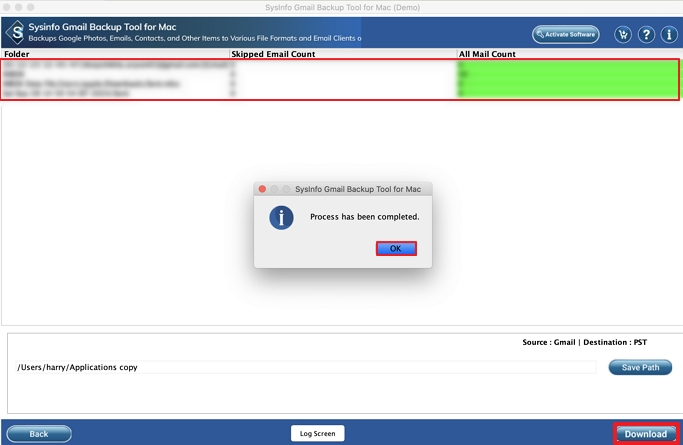The width and height of the screenshot is (683, 445).
Task: Open the Log Screen
Action: [x=318, y=433]
